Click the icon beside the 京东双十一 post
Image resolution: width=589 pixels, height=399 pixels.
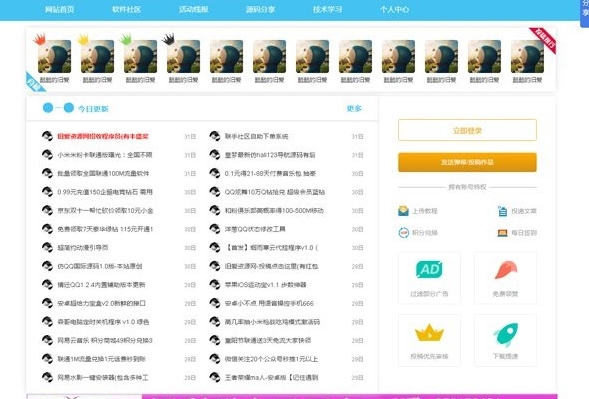[47, 210]
